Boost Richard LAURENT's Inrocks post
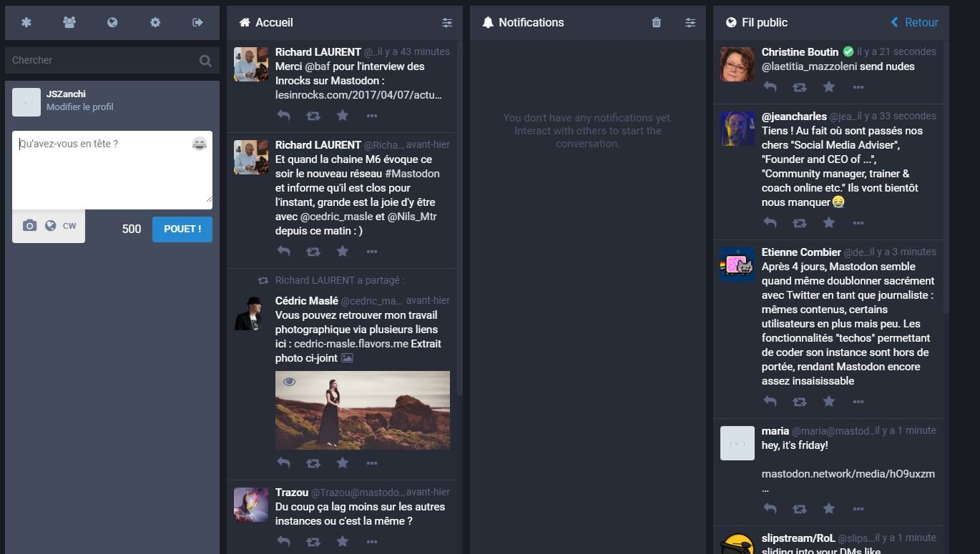 coord(313,115)
